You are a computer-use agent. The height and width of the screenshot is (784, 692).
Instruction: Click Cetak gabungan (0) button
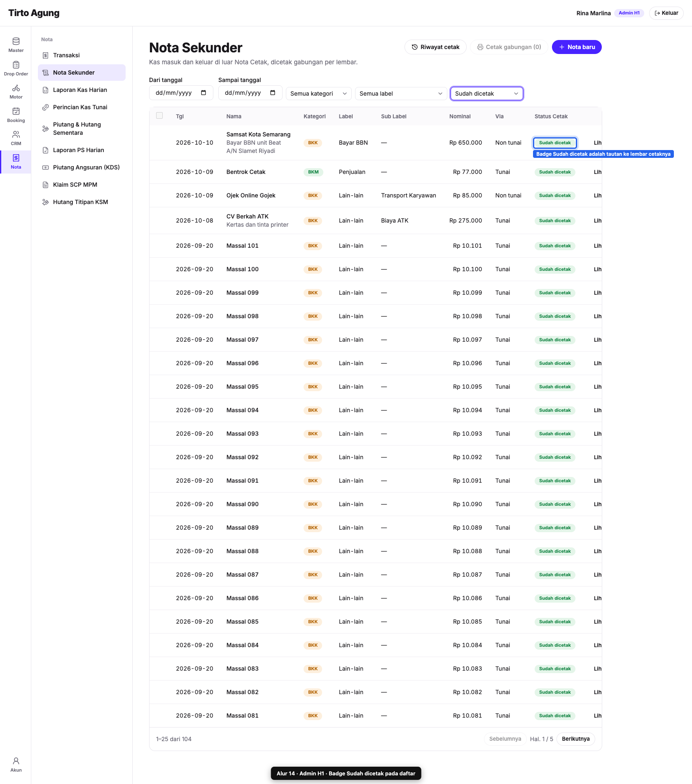[x=509, y=47]
